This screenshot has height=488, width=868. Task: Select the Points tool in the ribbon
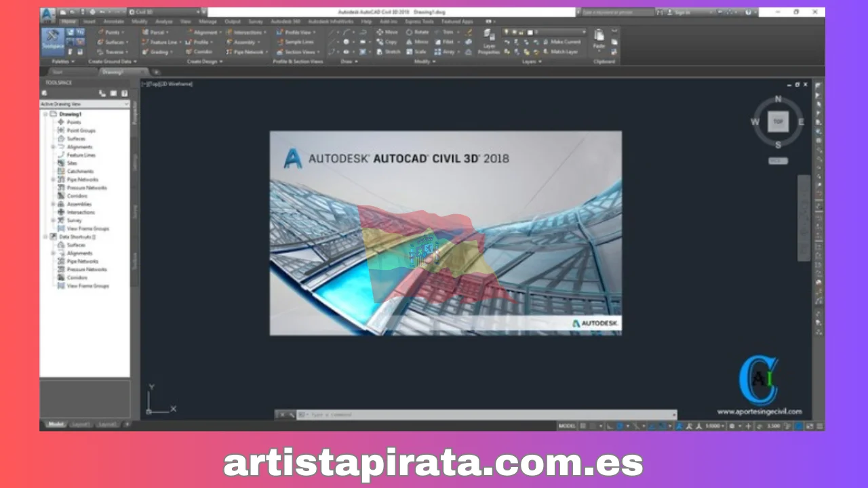(x=112, y=33)
